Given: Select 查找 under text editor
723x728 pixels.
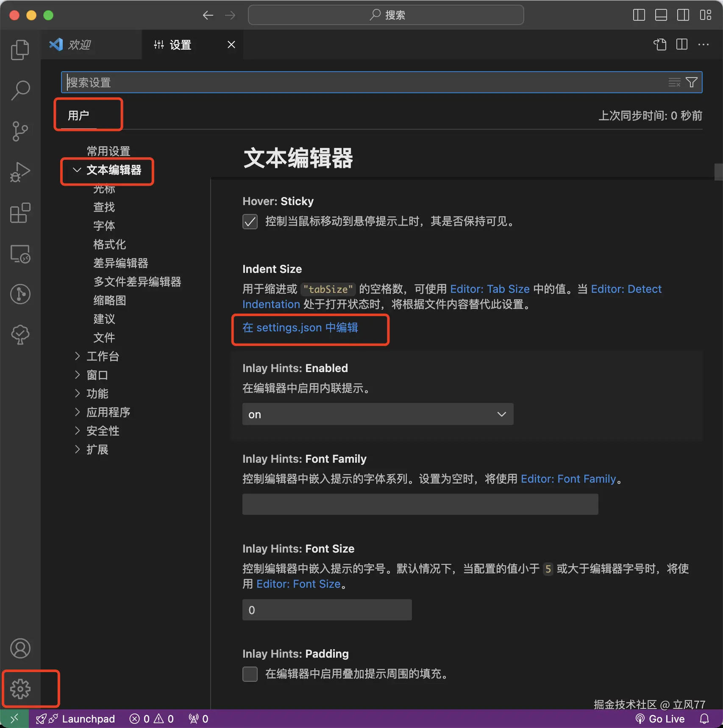Looking at the screenshot, I should [104, 207].
